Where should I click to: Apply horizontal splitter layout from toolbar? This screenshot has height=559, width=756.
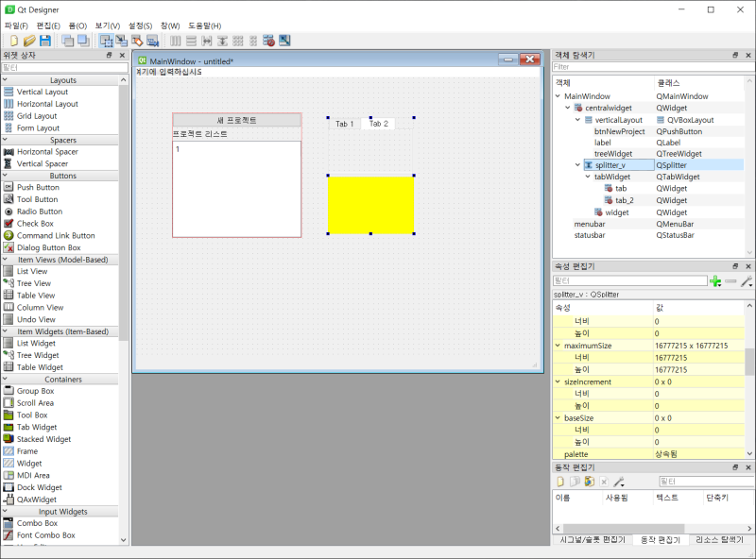coord(207,41)
